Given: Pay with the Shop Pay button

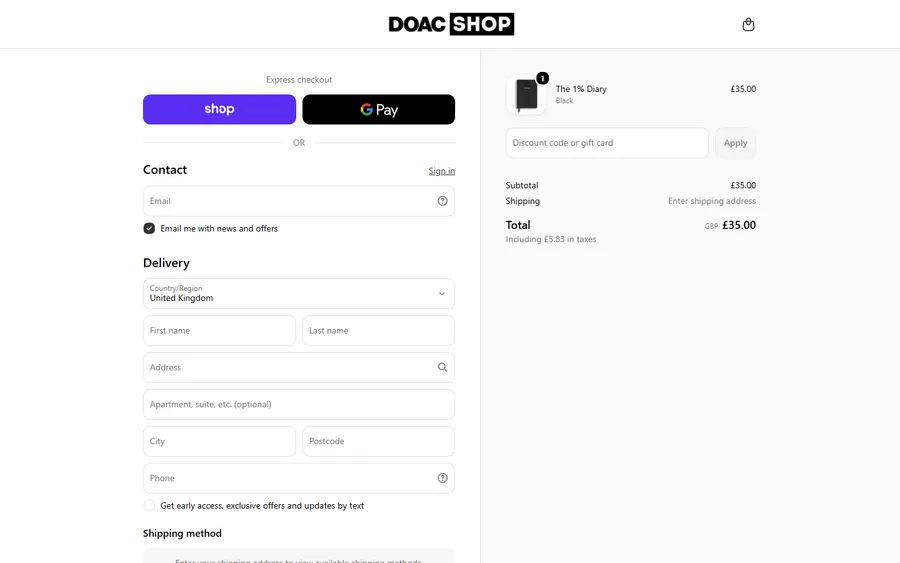Looking at the screenshot, I should (219, 109).
